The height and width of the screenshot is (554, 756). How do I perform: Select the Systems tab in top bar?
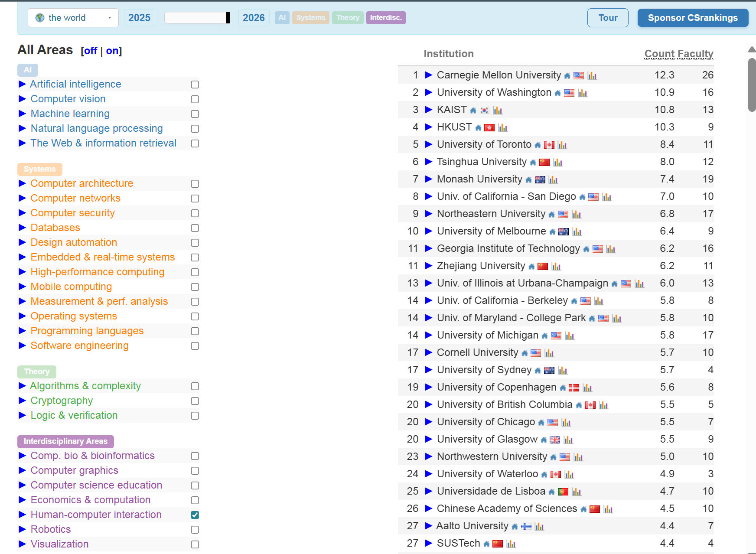click(310, 18)
